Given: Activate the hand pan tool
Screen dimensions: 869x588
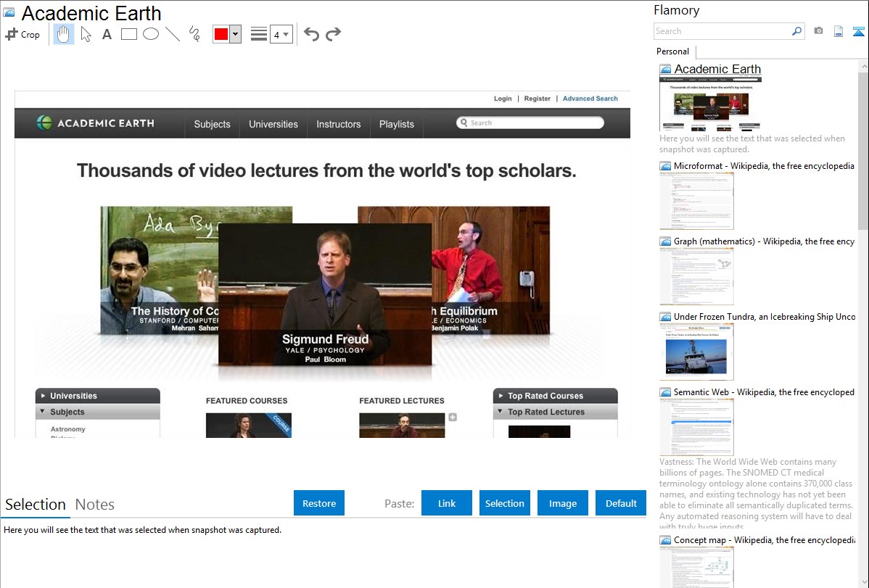Looking at the screenshot, I should coord(64,34).
